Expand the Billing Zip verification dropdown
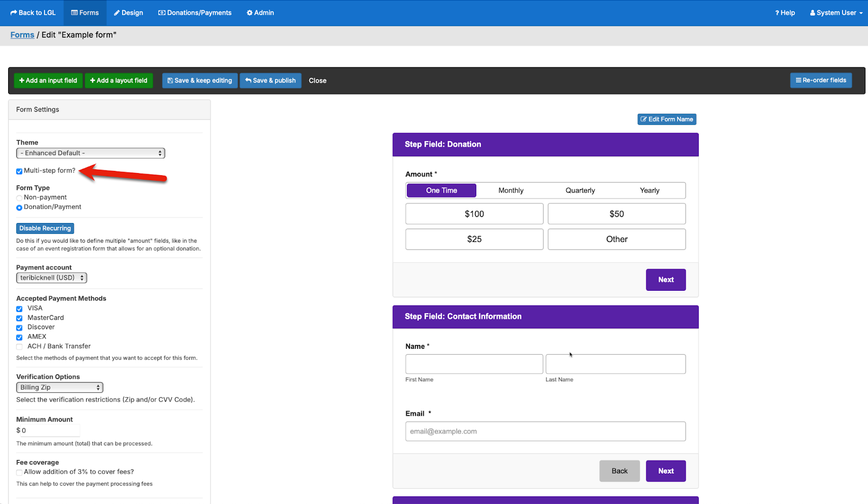Screen dimensions: 868x504 [x=60, y=387]
